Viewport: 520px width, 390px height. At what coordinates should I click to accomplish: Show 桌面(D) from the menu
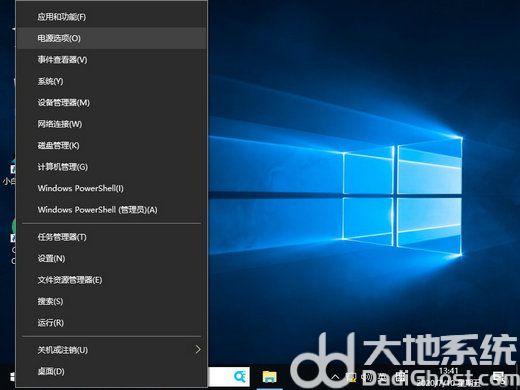coord(112,371)
